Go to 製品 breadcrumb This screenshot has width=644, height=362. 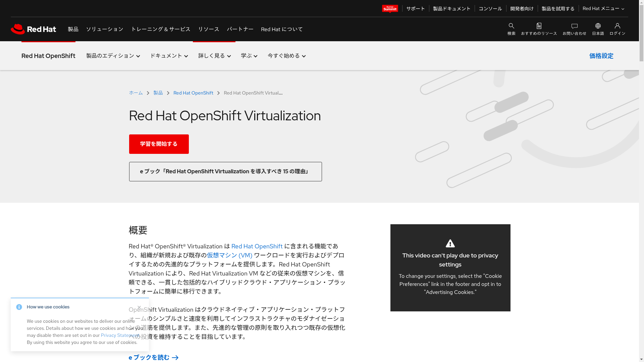[x=158, y=93]
